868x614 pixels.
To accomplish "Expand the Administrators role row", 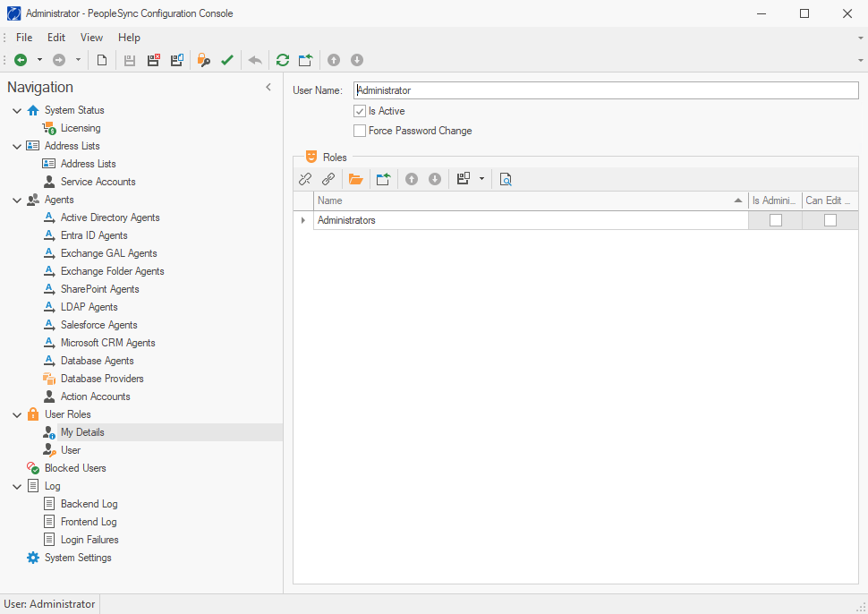I will point(302,220).
